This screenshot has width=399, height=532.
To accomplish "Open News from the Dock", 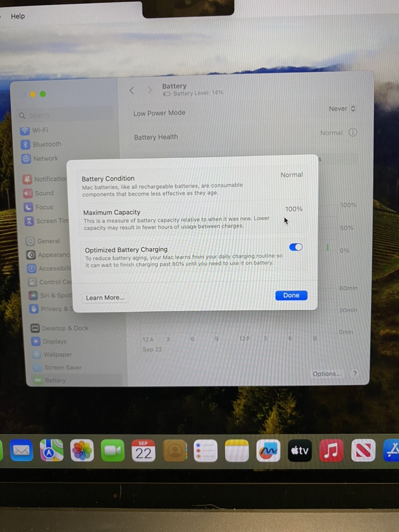I will (x=363, y=450).
